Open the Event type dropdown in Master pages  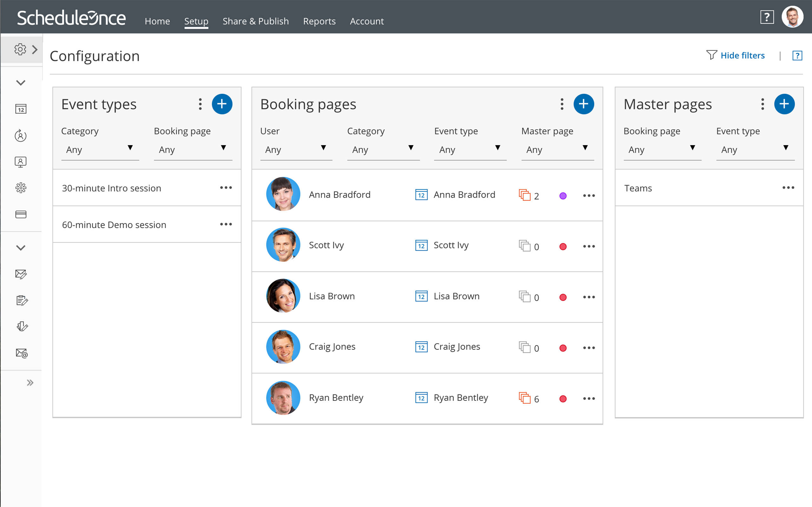(x=755, y=150)
